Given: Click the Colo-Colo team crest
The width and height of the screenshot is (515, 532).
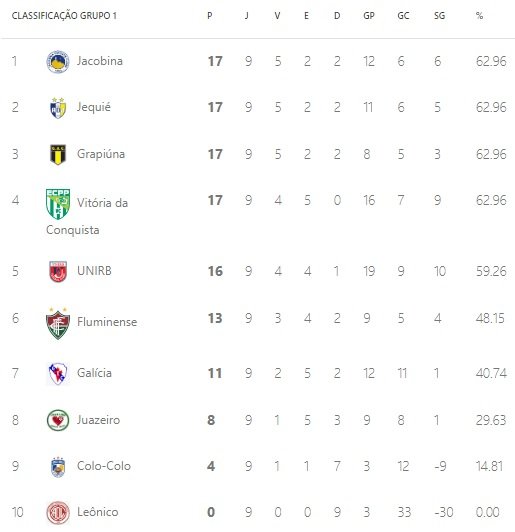Looking at the screenshot, I should (x=58, y=467).
